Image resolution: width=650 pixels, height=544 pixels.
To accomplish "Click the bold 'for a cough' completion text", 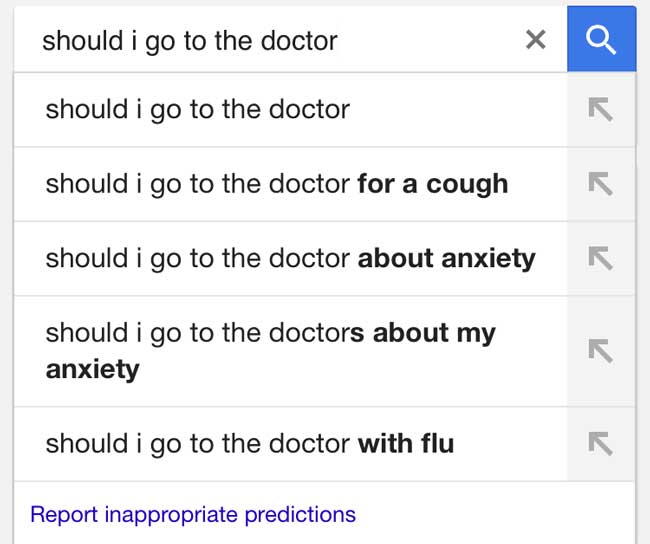I will (433, 184).
